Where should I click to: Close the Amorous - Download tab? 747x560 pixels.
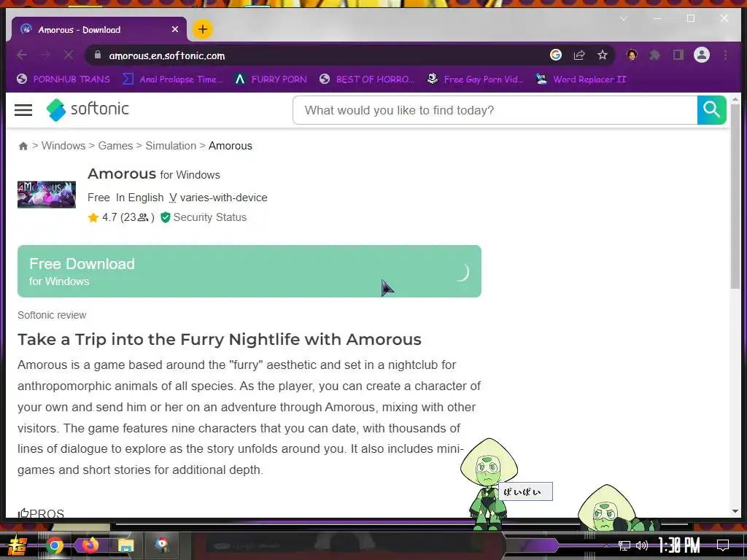[175, 29]
